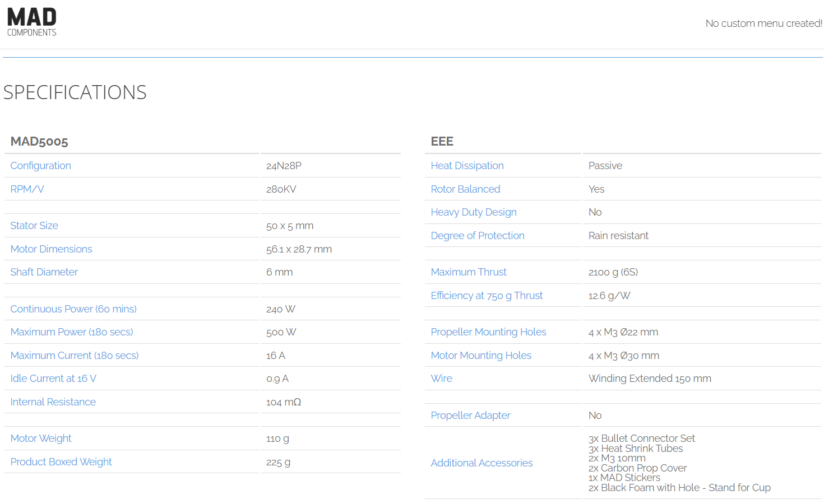Click the EEE table header
This screenshot has height=504, width=824.
[x=442, y=142]
